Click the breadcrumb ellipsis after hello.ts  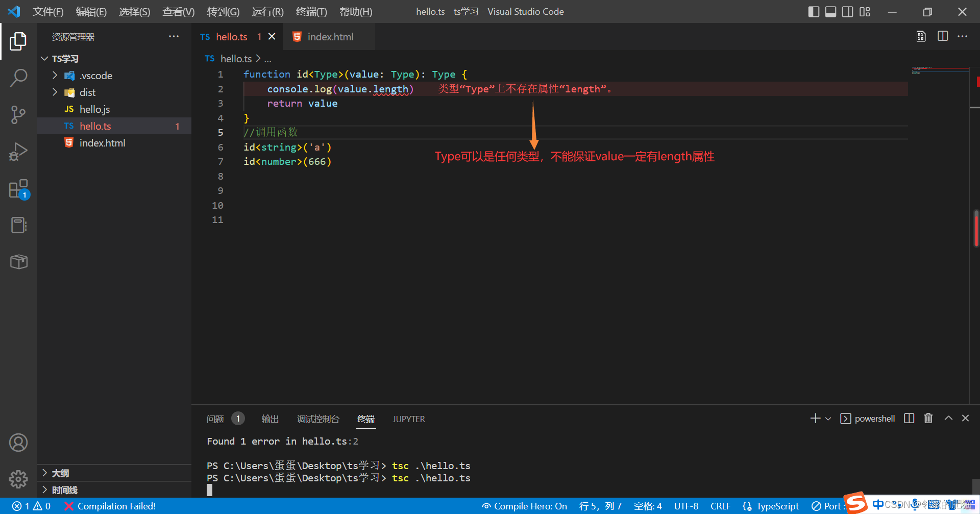pyautogui.click(x=268, y=59)
